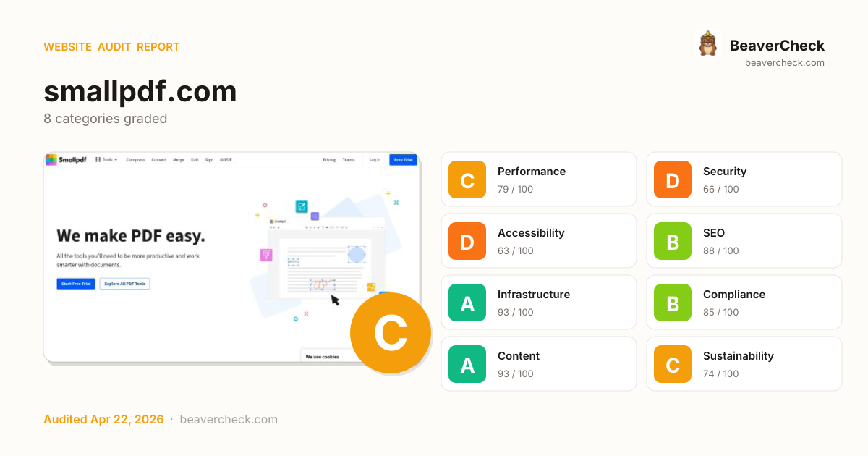This screenshot has height=456, width=868.
Task: Click the large overall C grade circle
Action: tap(391, 333)
